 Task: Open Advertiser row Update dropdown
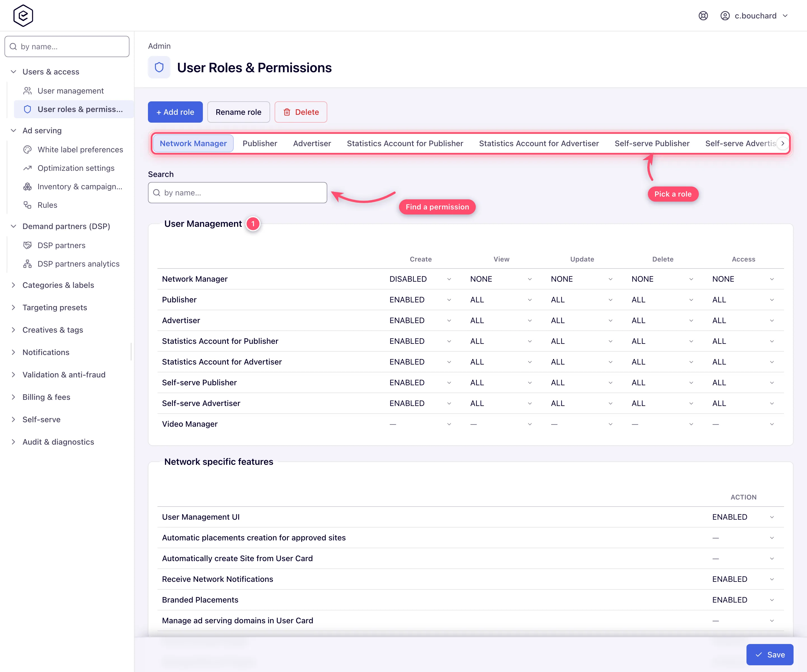click(x=582, y=321)
